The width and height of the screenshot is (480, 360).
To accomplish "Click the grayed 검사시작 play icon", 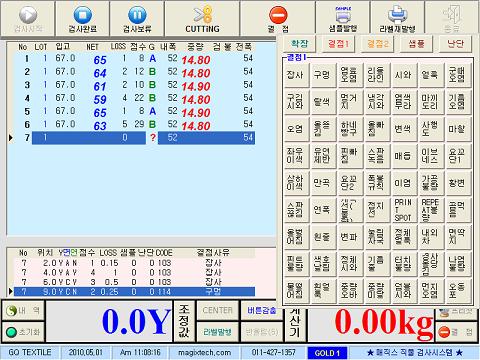I will click(28, 15).
